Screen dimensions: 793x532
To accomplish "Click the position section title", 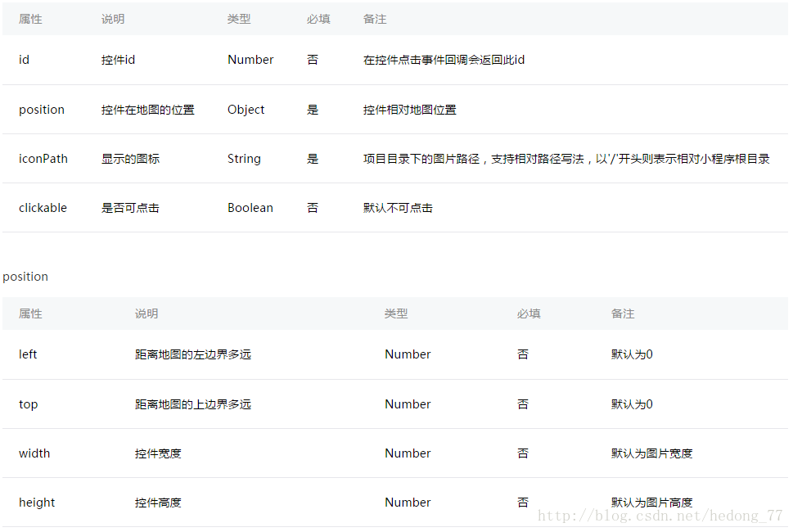I will tap(25, 276).
